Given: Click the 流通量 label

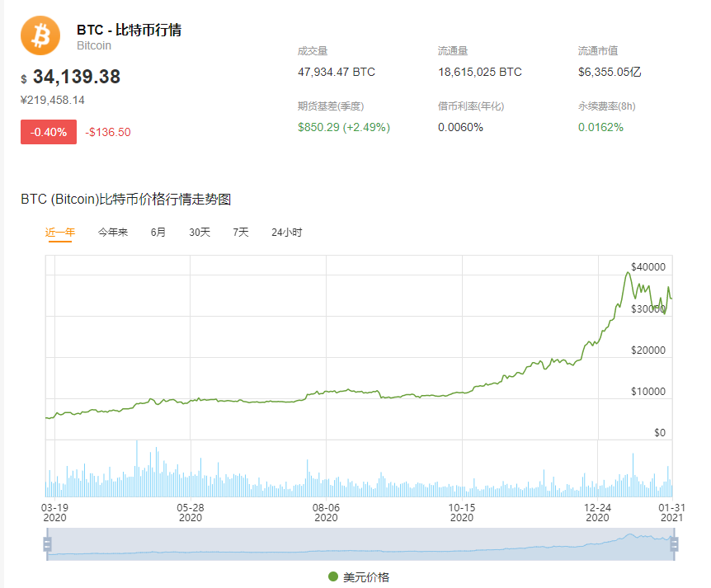Looking at the screenshot, I should (453, 51).
